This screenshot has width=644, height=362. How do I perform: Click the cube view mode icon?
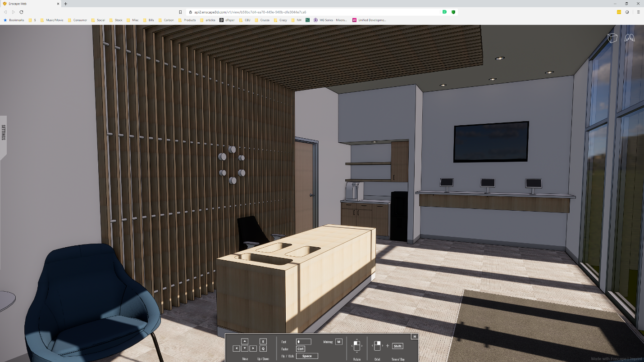pyautogui.click(x=612, y=38)
